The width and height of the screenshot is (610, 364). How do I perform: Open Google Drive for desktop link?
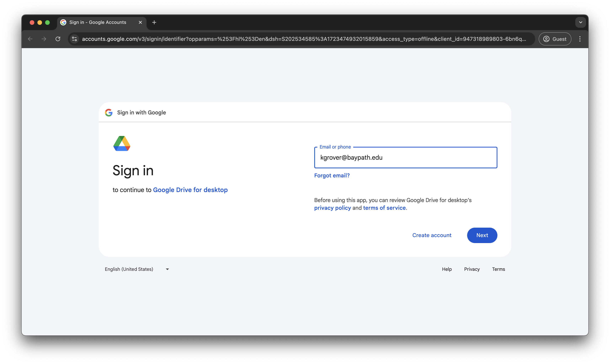pos(190,190)
